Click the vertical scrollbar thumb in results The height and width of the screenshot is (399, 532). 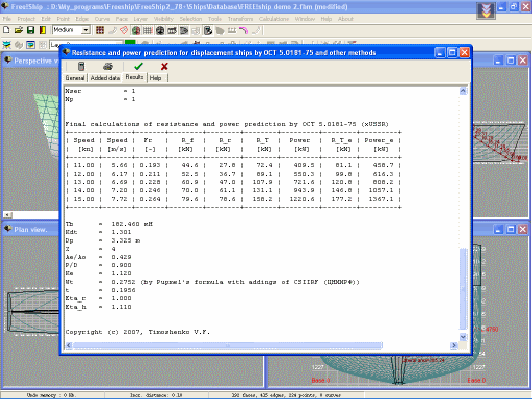tap(463, 289)
